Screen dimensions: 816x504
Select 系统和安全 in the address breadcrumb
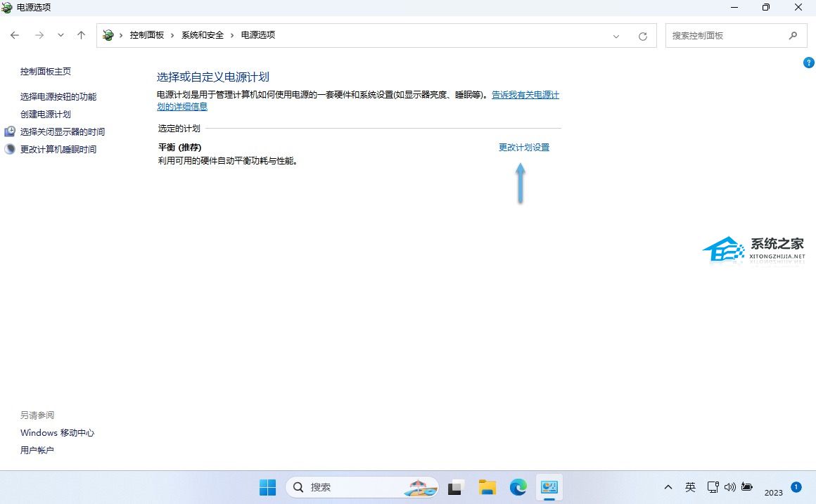[x=202, y=35]
